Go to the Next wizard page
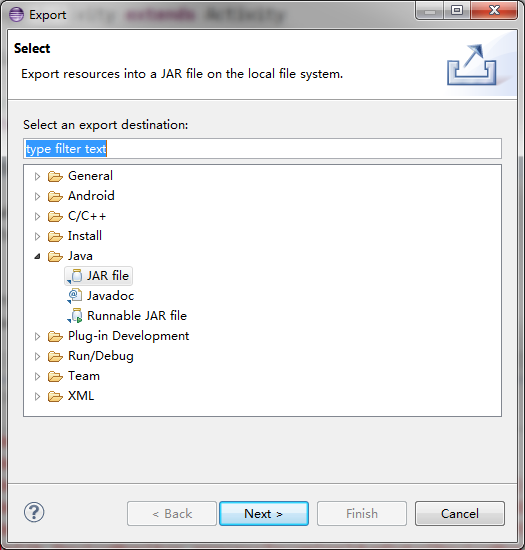This screenshot has width=525, height=550. 264,514
